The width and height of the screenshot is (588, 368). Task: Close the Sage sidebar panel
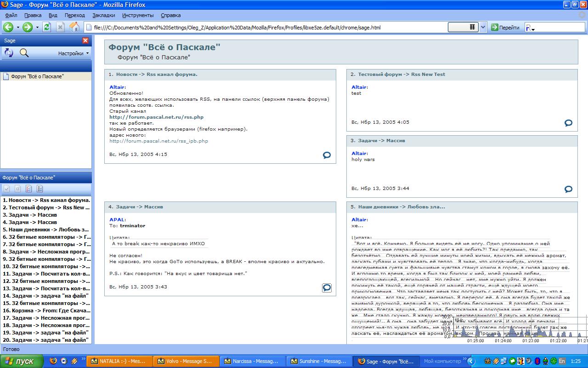(85, 40)
